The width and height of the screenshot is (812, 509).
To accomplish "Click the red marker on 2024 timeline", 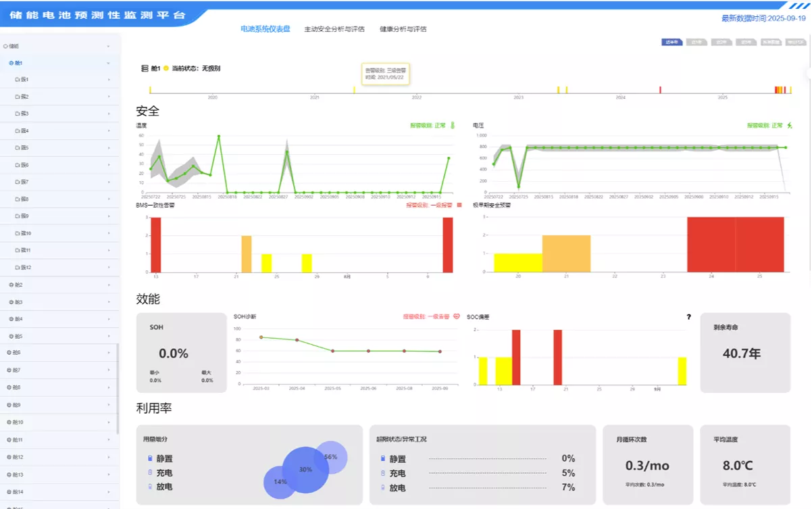I will point(660,89).
